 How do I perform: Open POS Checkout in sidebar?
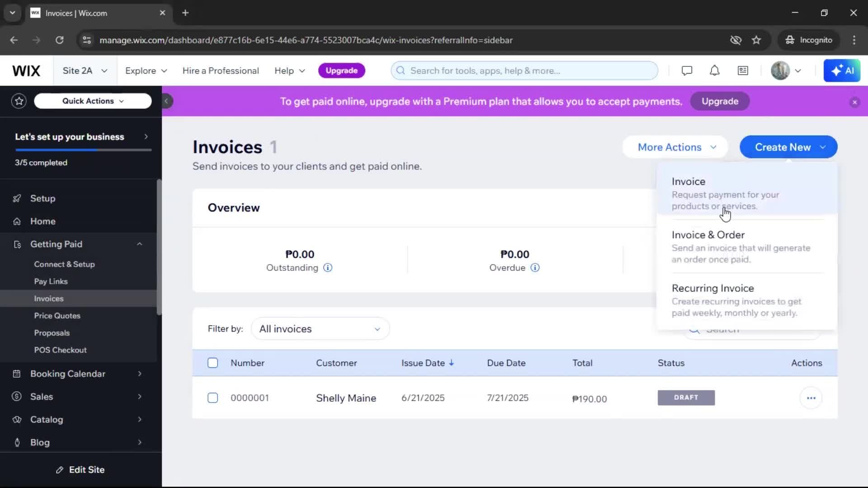click(60, 350)
